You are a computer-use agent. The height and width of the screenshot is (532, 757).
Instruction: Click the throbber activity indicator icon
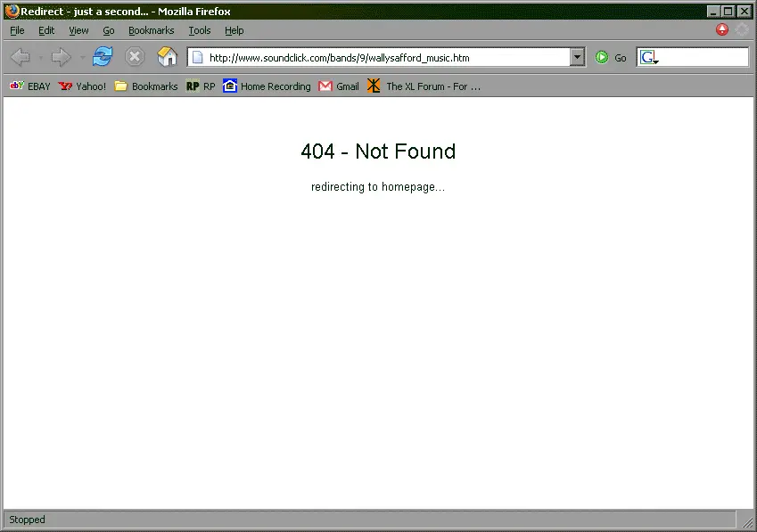742,30
